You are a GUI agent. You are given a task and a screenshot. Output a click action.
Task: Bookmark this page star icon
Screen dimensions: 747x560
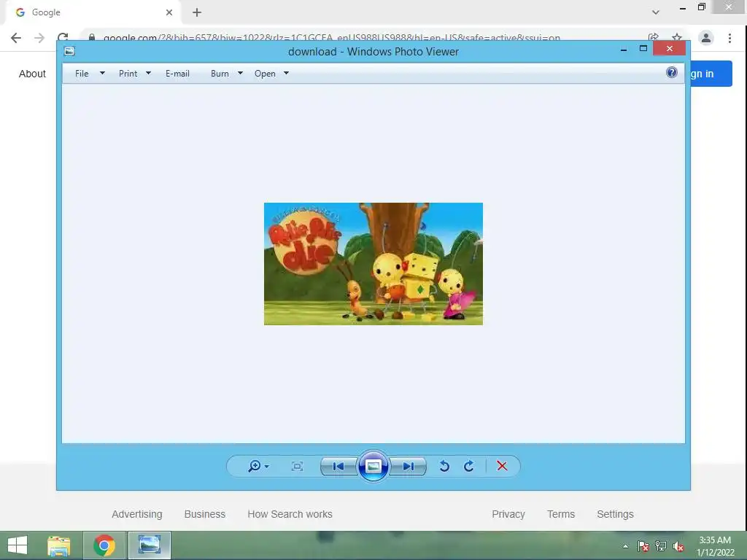tap(677, 38)
